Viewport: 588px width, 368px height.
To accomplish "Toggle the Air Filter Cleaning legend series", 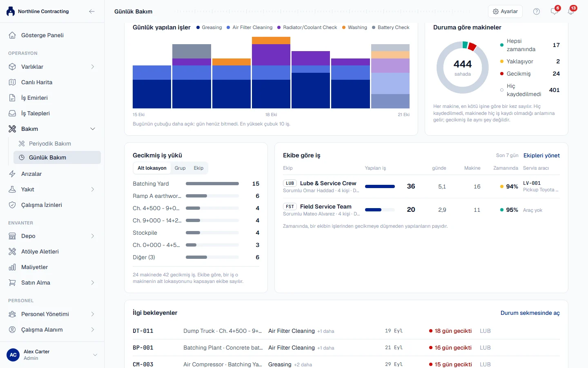I will tap(249, 27).
